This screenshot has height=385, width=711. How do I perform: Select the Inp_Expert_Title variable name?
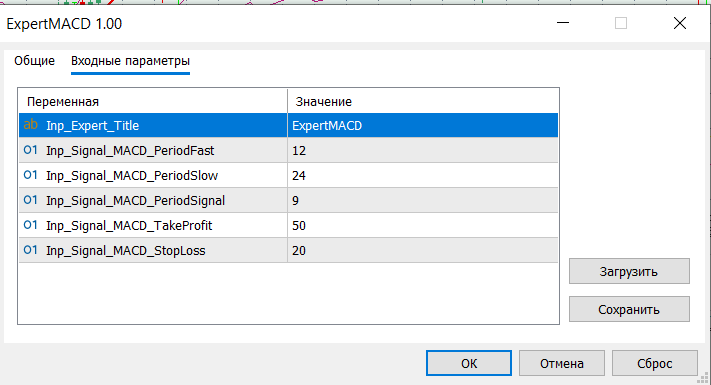93,126
